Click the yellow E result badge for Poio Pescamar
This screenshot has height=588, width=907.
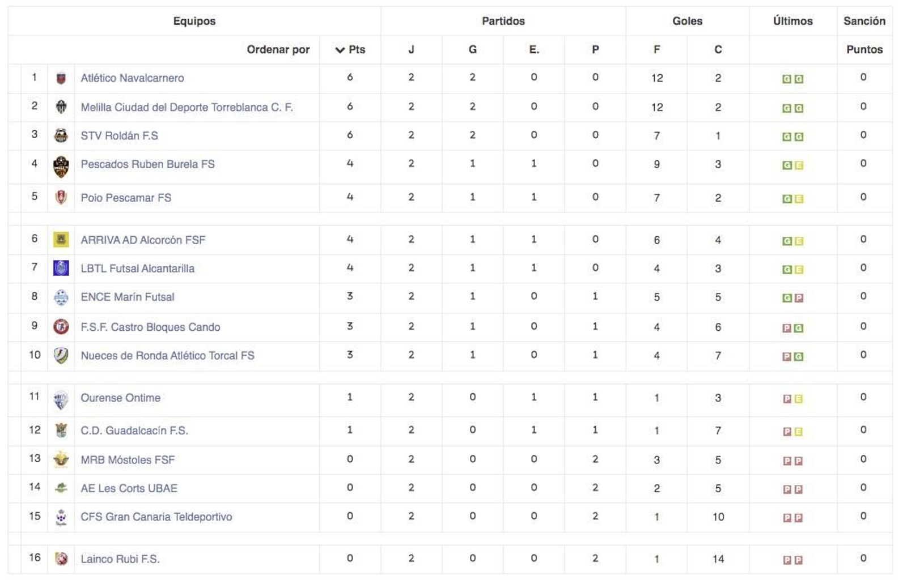pyautogui.click(x=799, y=199)
